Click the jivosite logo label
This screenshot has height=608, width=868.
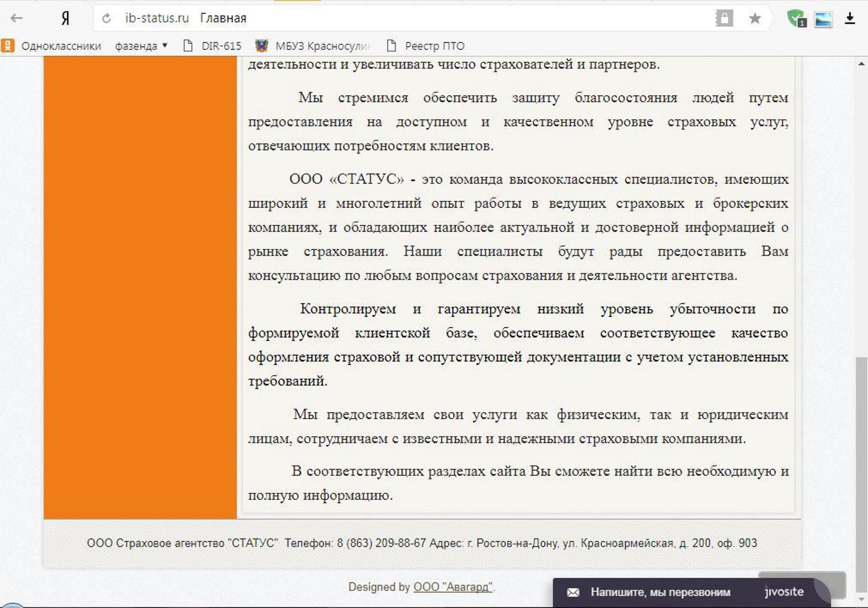(x=784, y=592)
